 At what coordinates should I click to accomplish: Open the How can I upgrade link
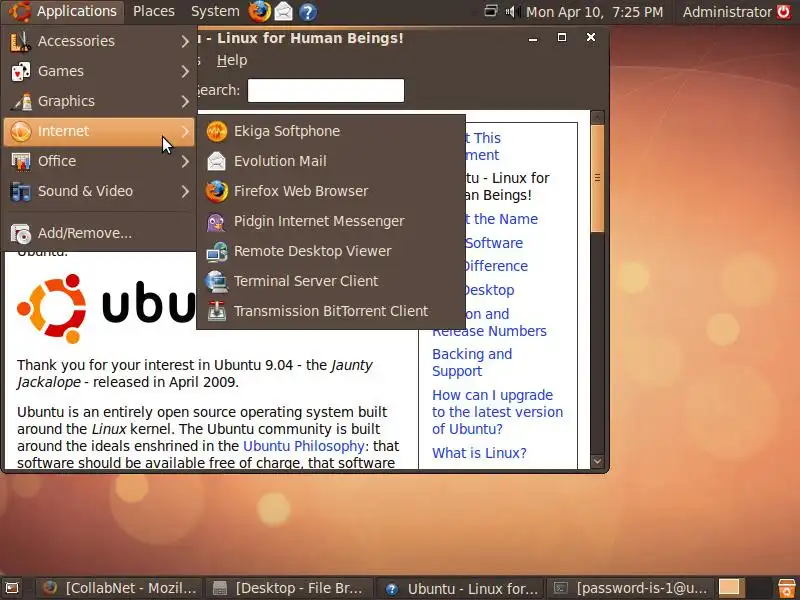click(497, 412)
